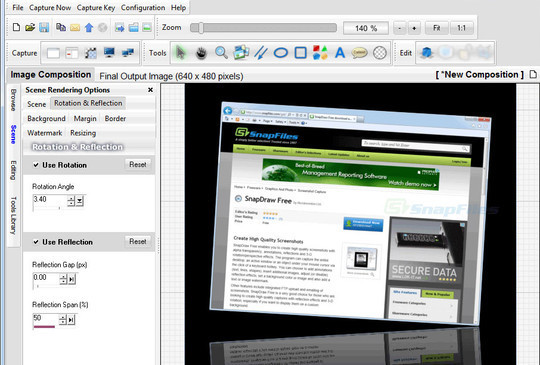Select the hand pan tool

coord(201,53)
